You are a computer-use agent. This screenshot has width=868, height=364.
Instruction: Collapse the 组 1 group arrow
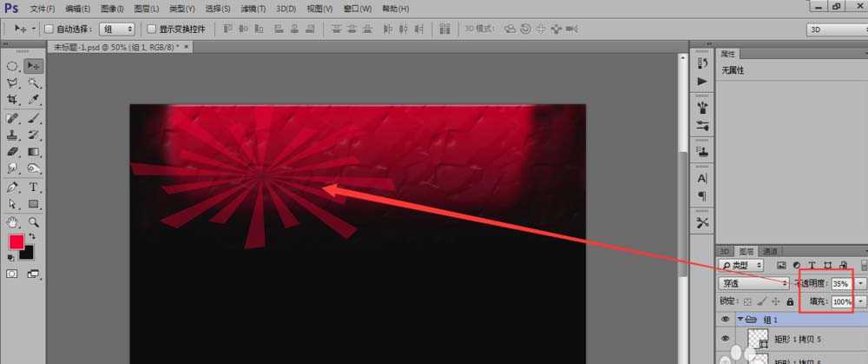click(x=740, y=319)
